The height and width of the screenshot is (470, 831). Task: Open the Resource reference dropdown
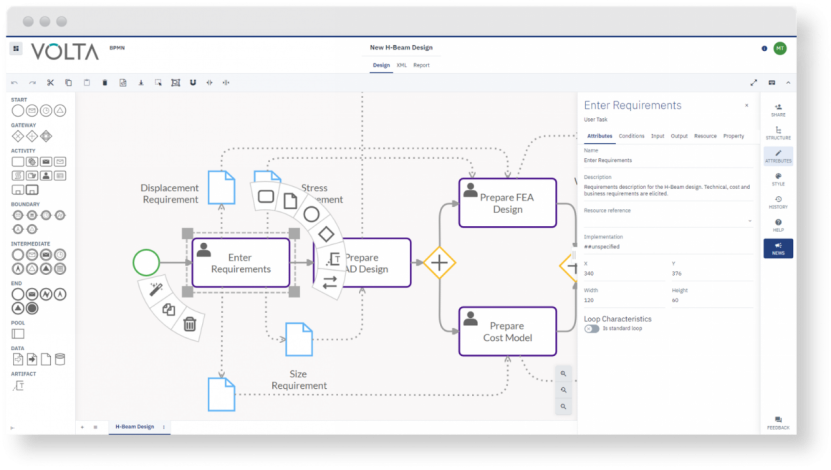(x=668, y=220)
